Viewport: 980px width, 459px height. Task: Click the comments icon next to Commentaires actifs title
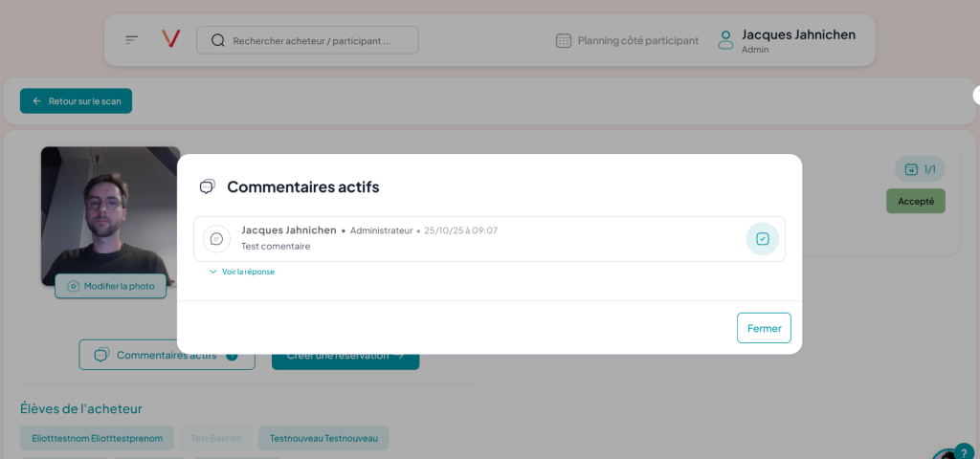207,187
